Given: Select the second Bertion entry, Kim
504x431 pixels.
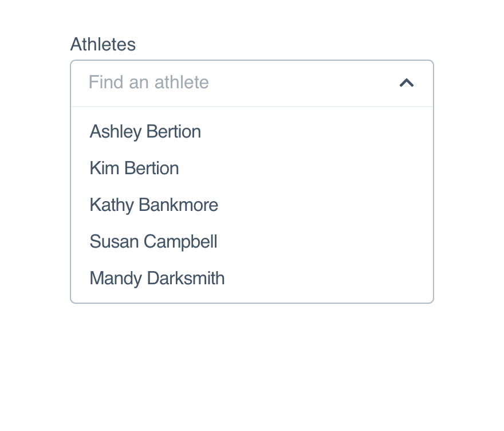Looking at the screenshot, I should point(135,169).
